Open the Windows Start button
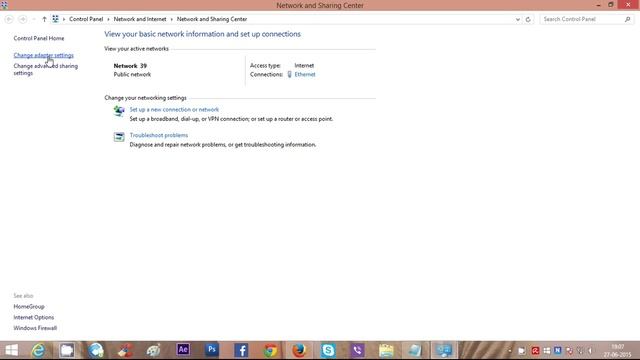The width and height of the screenshot is (640, 360). [11, 350]
